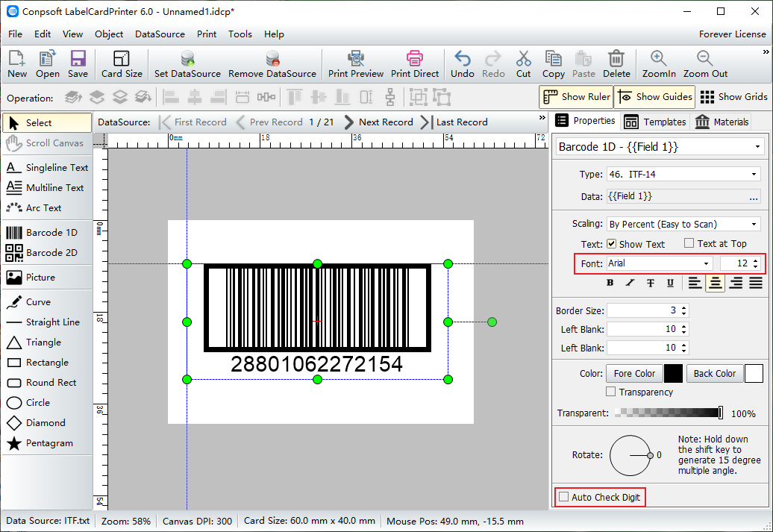Enable the Text at Top checkbox
This screenshot has height=532, width=773.
[x=689, y=243]
